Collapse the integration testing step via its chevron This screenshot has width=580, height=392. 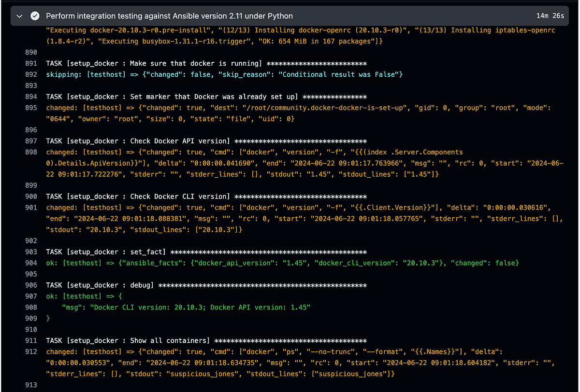(x=19, y=15)
